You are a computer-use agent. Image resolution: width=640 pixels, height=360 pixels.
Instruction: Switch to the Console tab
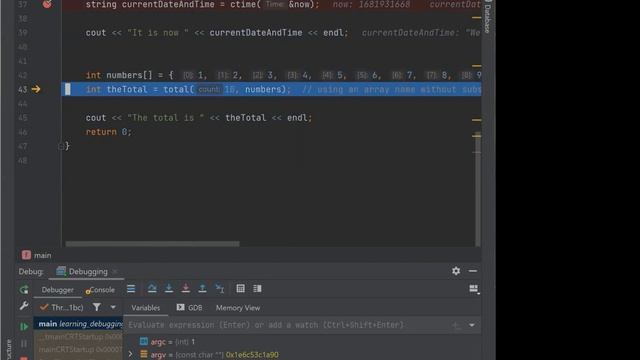100,290
